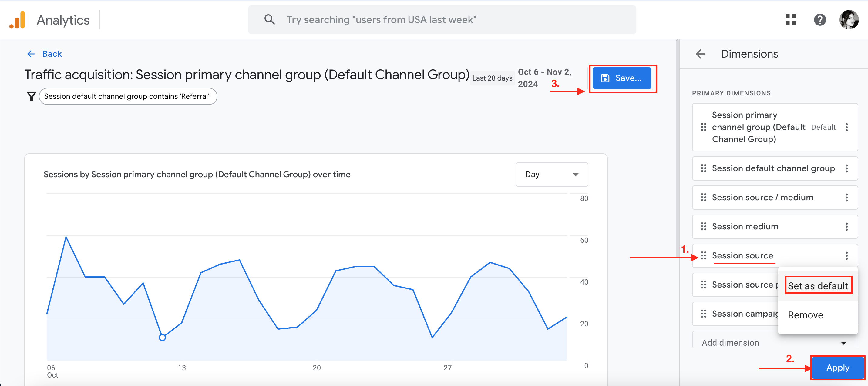Image resolution: width=868 pixels, height=386 pixels.
Task: Select the Session medium dimension text
Action: coord(745,227)
